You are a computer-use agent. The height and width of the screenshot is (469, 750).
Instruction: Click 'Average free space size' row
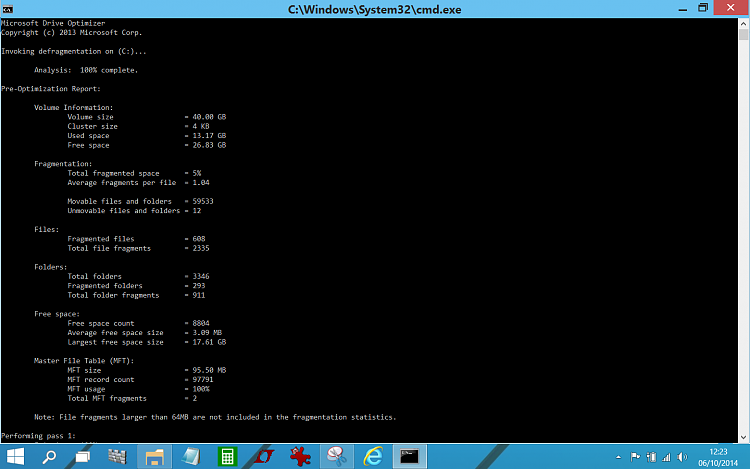(x=145, y=332)
